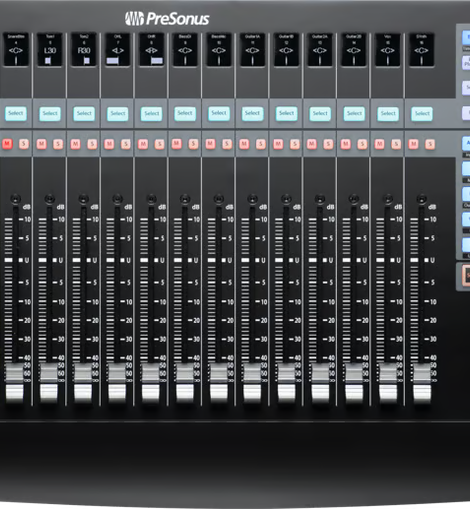Click the L30 pan value on Tom1 display
Image resolution: width=470 pixels, height=509 pixels.
pos(50,51)
